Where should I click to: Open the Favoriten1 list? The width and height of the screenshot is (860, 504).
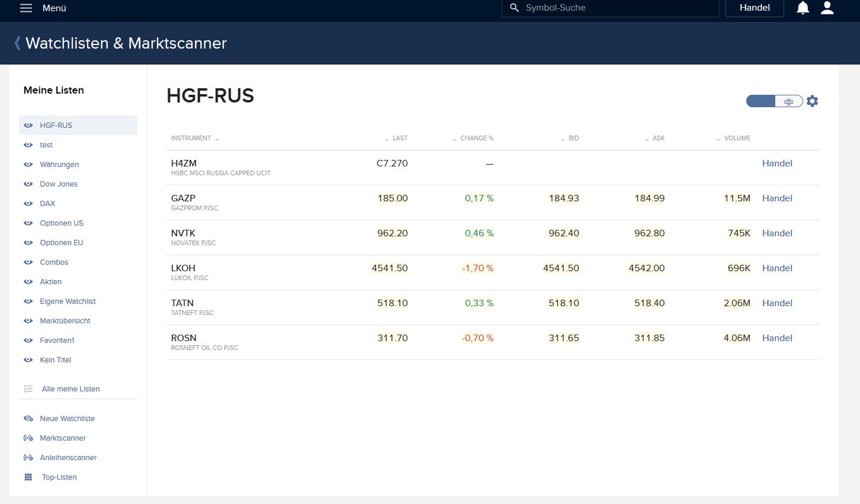[x=57, y=341]
